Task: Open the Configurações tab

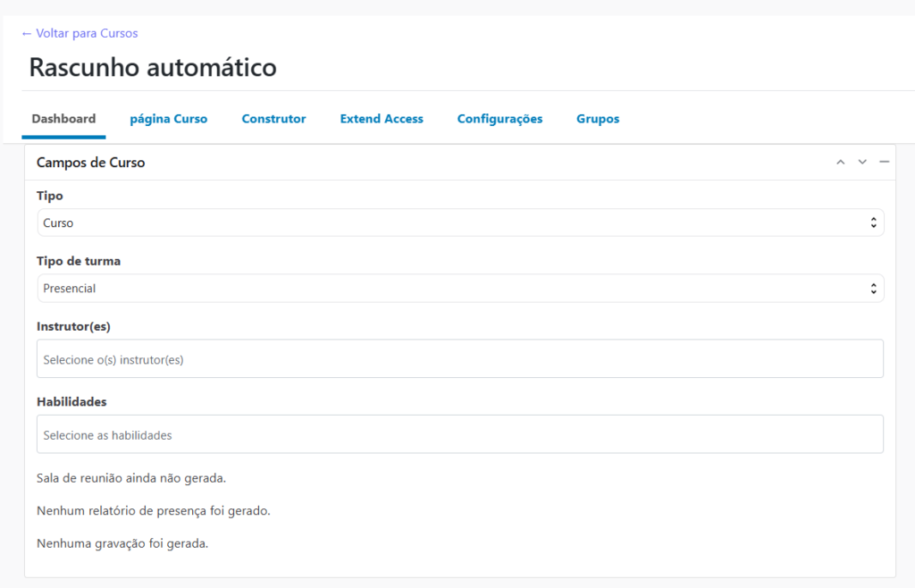Action: [499, 119]
